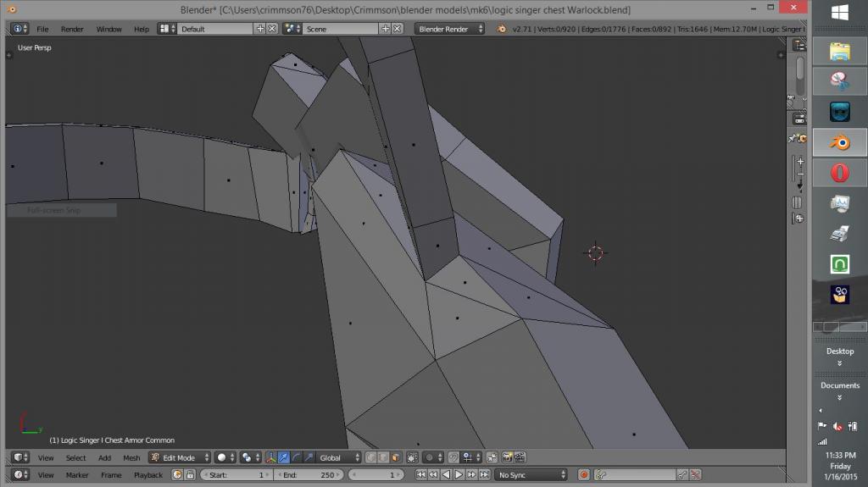Toggle automatic keyframe record button
This screenshot has width=868, height=487.
584,475
